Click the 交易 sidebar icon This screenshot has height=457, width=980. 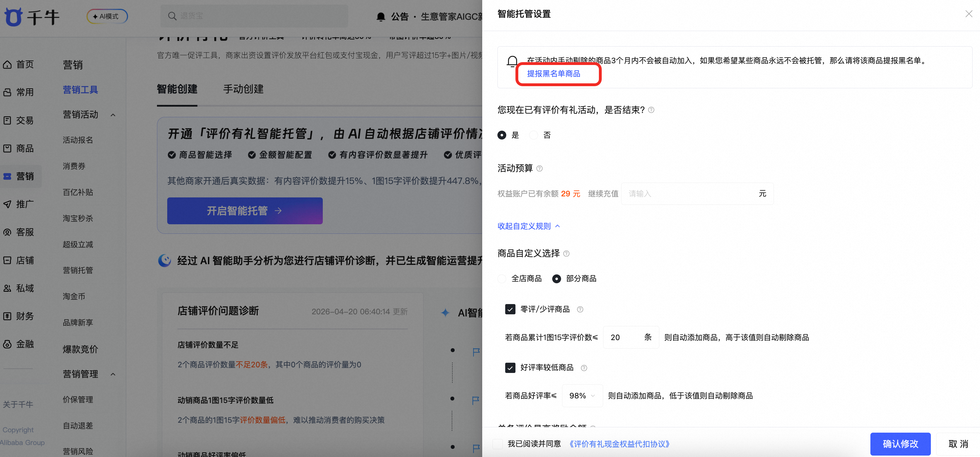(x=7, y=120)
